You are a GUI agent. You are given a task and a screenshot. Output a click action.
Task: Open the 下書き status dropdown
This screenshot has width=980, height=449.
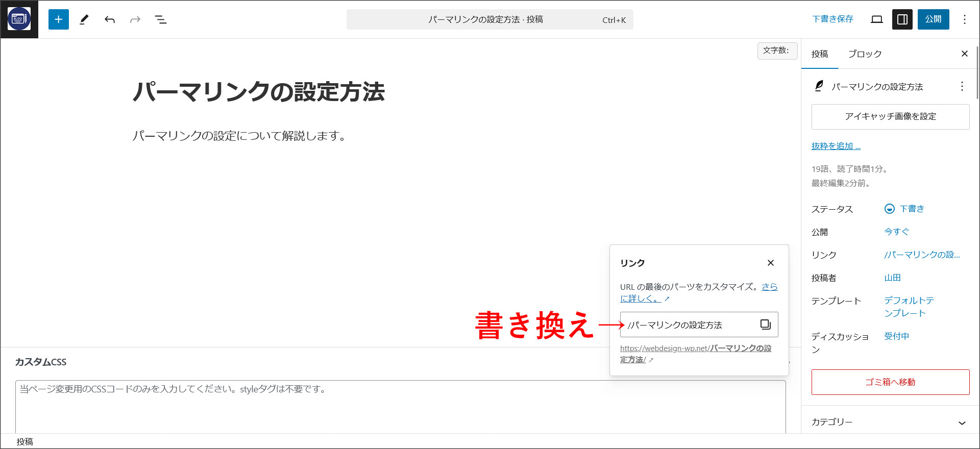(x=904, y=209)
